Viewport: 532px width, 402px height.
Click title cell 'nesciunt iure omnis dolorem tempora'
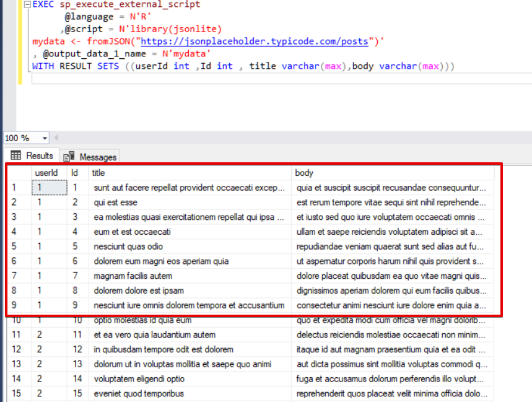coord(189,305)
